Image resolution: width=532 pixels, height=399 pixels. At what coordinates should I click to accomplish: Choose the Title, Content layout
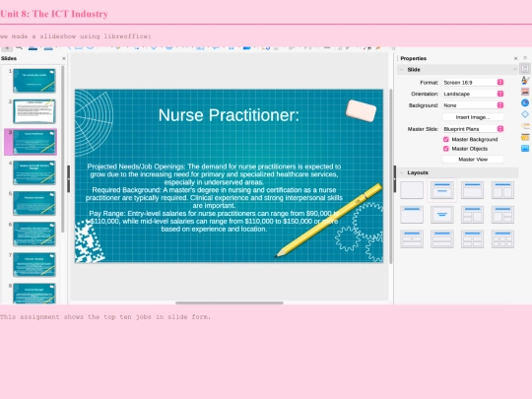[472, 190]
